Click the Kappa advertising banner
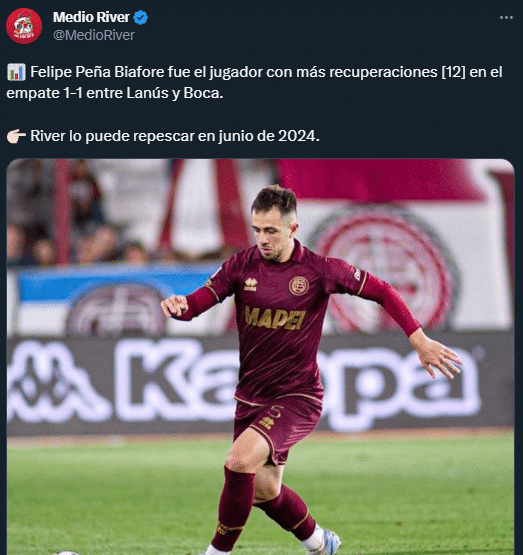This screenshot has width=523, height=555. point(260,384)
